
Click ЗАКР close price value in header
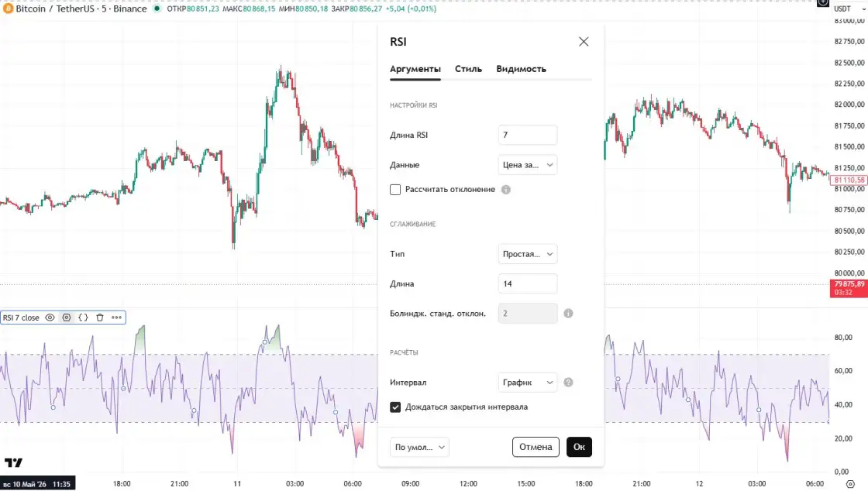367,9
